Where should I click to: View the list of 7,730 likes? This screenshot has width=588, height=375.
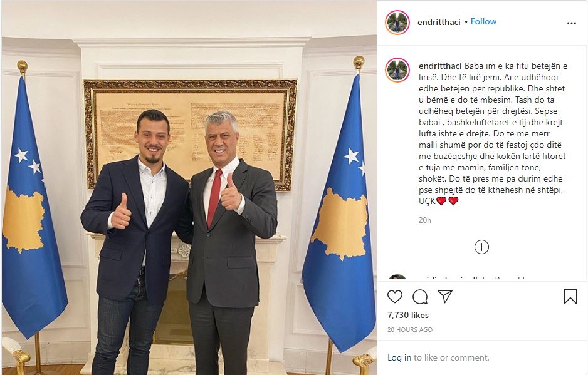click(x=408, y=315)
